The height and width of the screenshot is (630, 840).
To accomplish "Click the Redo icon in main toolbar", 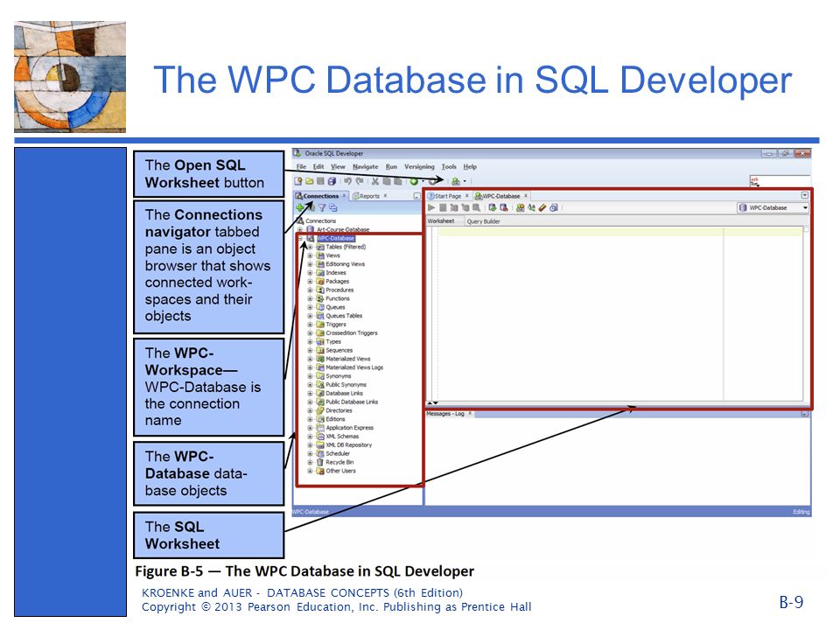I will click(x=360, y=181).
